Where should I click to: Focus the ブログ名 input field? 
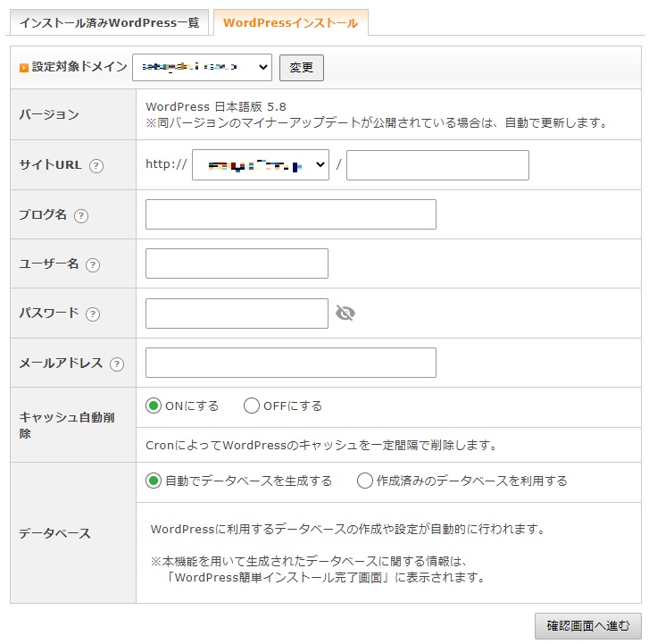pos(291,214)
